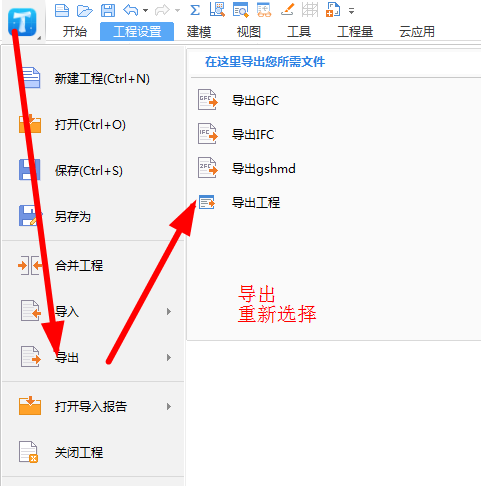Select 保存(Ctrl+S) menu entry
Screen dimensions: 481x486
[93, 171]
